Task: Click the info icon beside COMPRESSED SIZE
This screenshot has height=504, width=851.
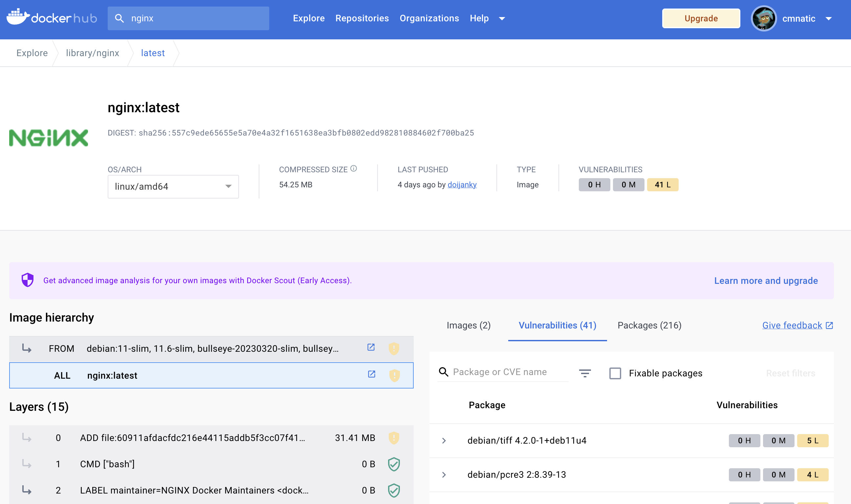Action: (354, 168)
